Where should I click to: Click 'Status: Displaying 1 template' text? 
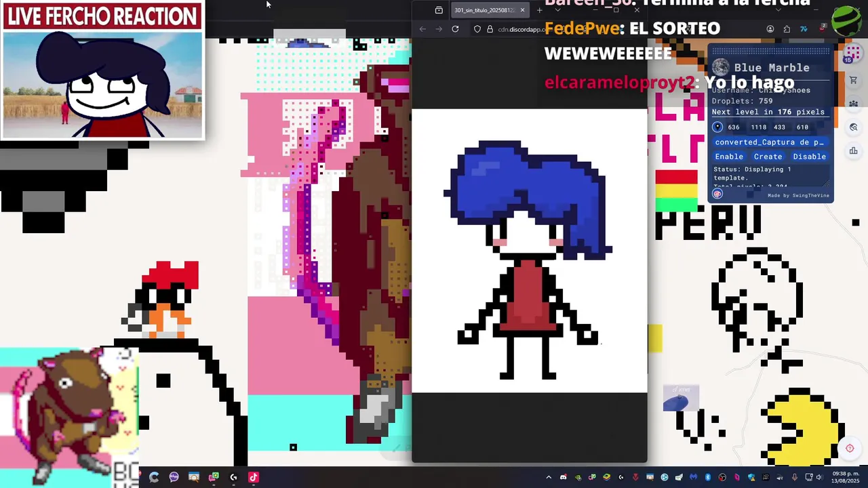pos(752,174)
